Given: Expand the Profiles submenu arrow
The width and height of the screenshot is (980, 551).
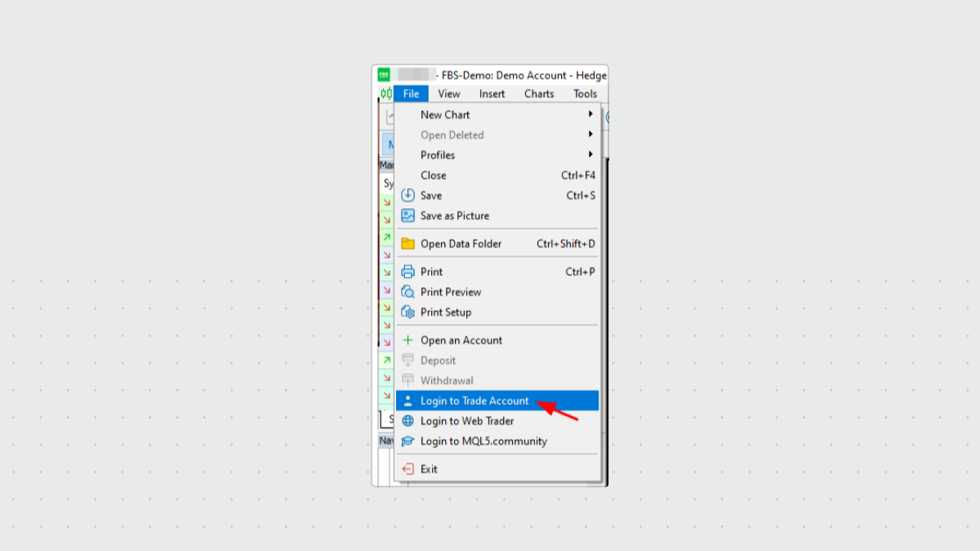Looking at the screenshot, I should [x=590, y=155].
